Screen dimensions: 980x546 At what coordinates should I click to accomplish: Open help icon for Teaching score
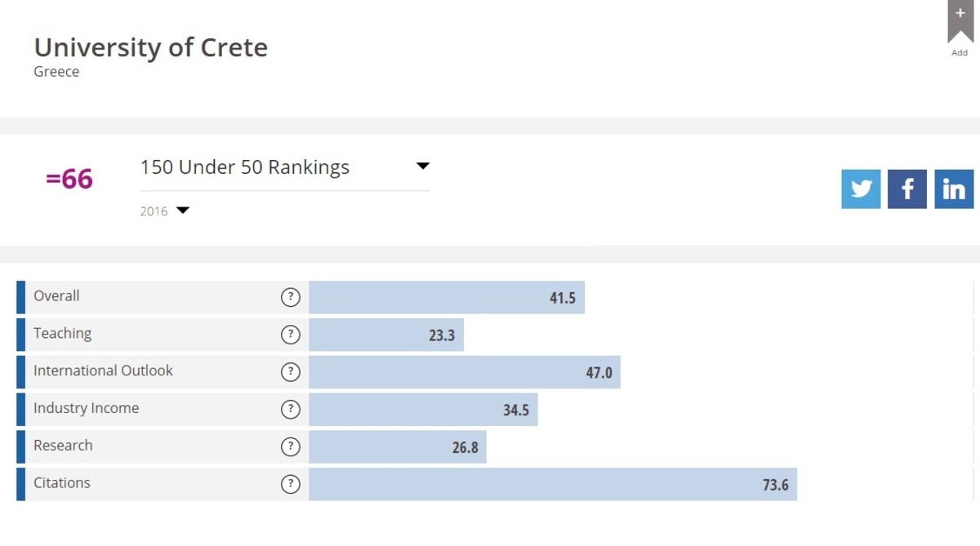point(291,335)
